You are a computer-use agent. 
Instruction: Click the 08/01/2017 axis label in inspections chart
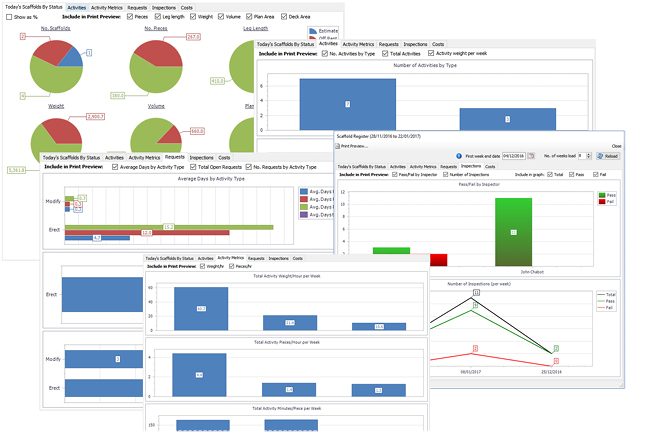[x=471, y=372]
